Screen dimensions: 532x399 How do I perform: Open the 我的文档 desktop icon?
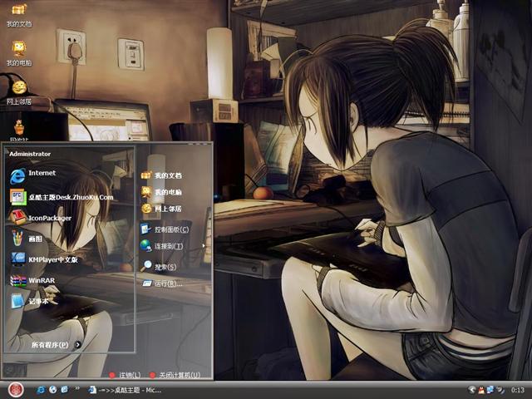point(19,15)
